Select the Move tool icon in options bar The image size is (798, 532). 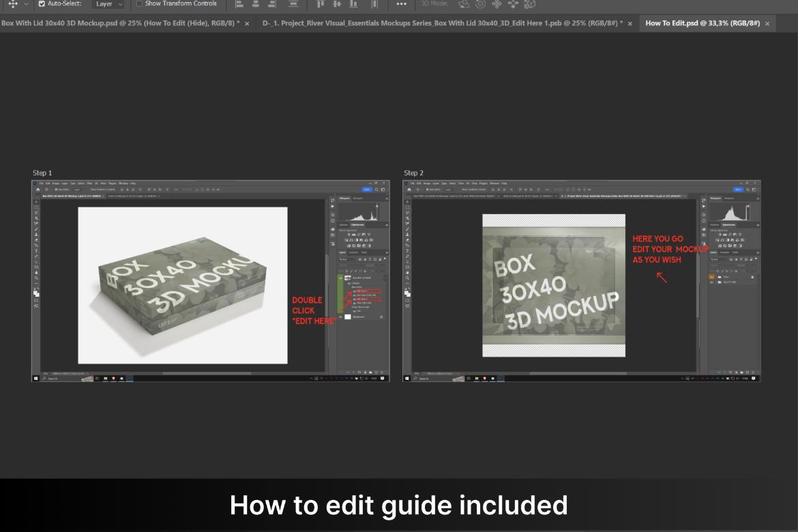point(13,3)
